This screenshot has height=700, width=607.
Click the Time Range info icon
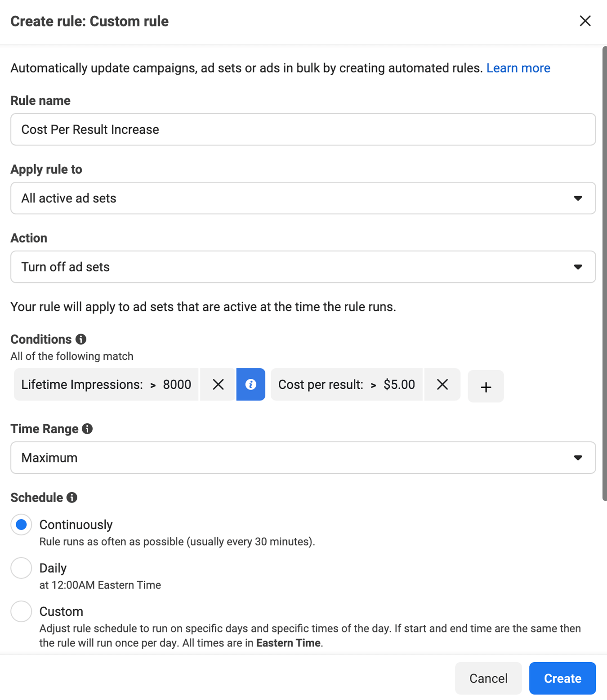87,429
